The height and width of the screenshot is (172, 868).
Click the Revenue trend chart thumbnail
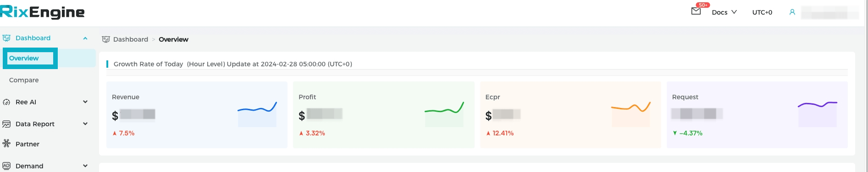257,114
